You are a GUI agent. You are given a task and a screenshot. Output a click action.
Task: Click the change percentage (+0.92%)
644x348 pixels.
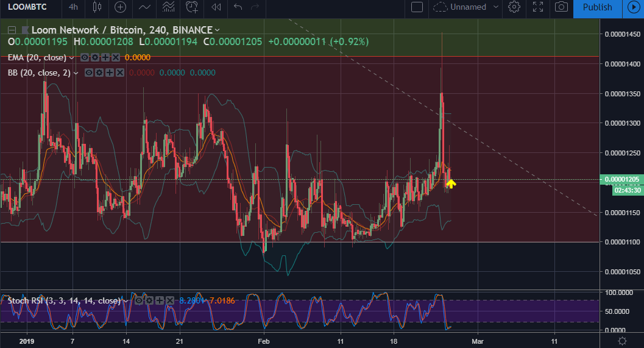click(350, 41)
